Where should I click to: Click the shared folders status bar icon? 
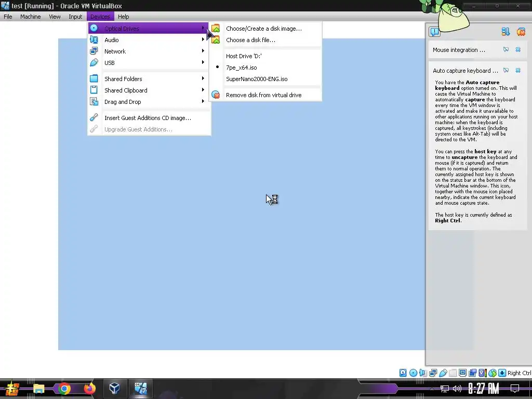tap(453, 373)
